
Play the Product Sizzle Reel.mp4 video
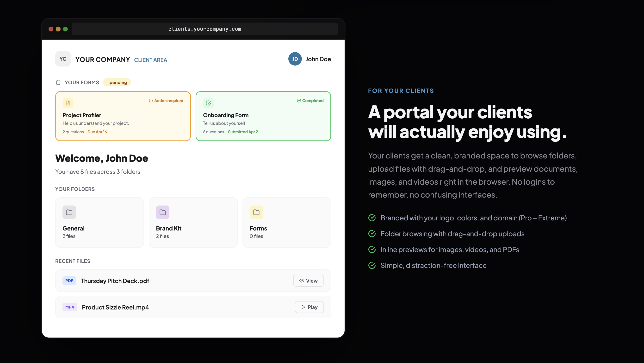click(309, 307)
